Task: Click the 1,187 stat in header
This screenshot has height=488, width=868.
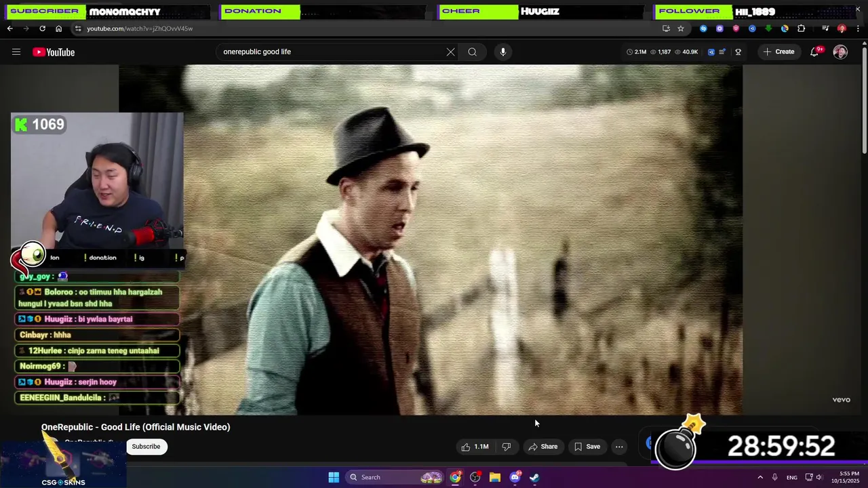Action: pyautogui.click(x=660, y=52)
